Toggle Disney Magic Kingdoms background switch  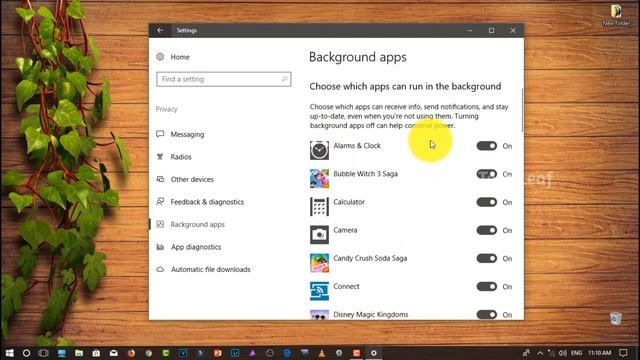coord(487,315)
